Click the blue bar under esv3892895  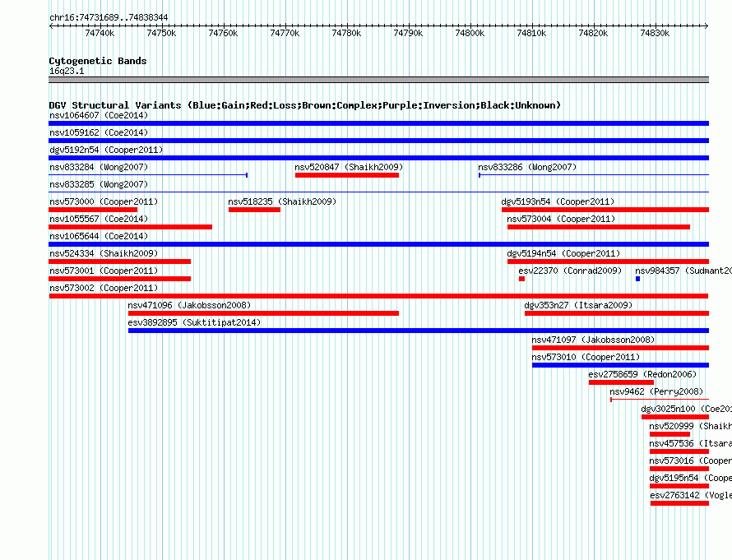click(x=419, y=331)
